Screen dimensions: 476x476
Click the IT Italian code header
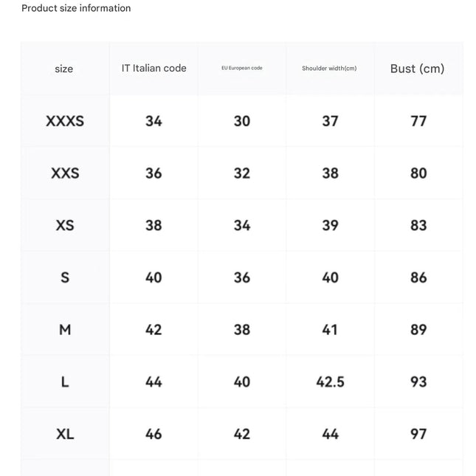154,69
